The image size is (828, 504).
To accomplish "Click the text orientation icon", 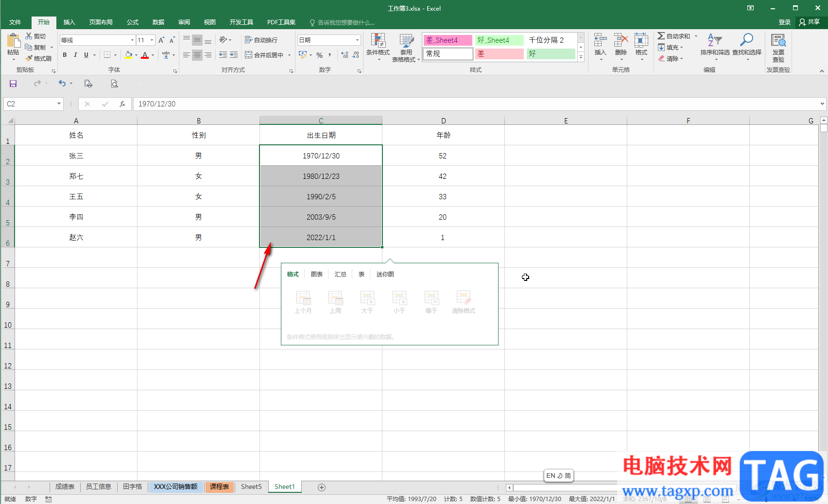I will pos(223,40).
